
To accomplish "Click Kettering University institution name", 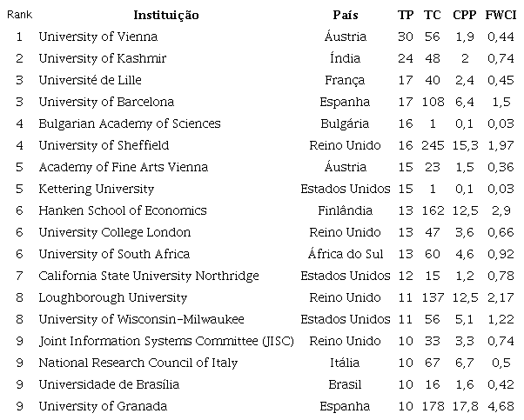I will (96, 189).
